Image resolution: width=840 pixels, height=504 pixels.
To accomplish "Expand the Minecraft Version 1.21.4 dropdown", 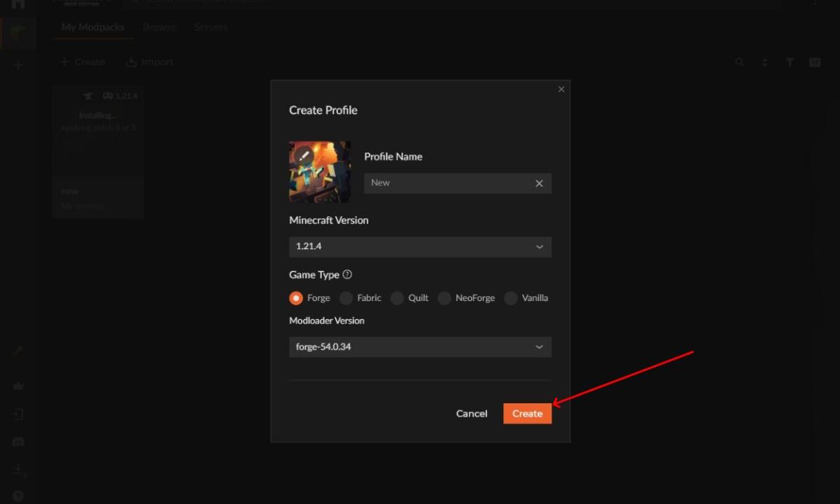I will [x=420, y=247].
